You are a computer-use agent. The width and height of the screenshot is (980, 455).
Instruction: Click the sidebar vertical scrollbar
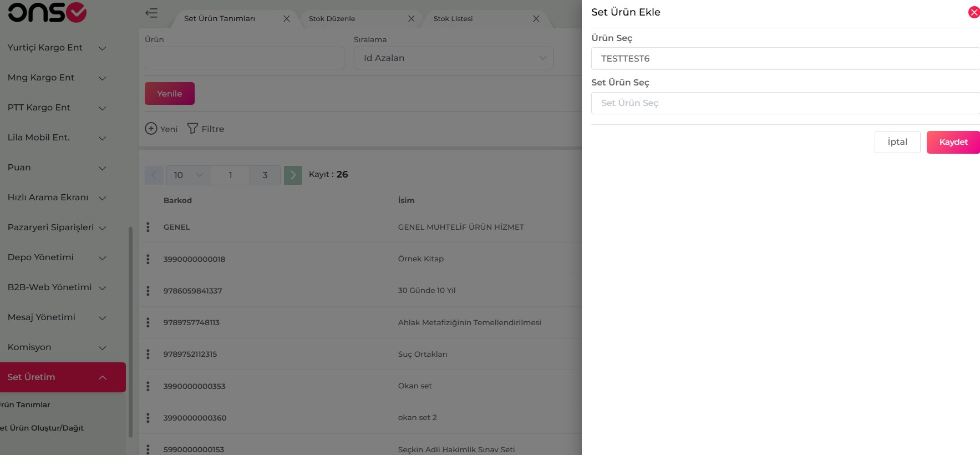[130, 332]
